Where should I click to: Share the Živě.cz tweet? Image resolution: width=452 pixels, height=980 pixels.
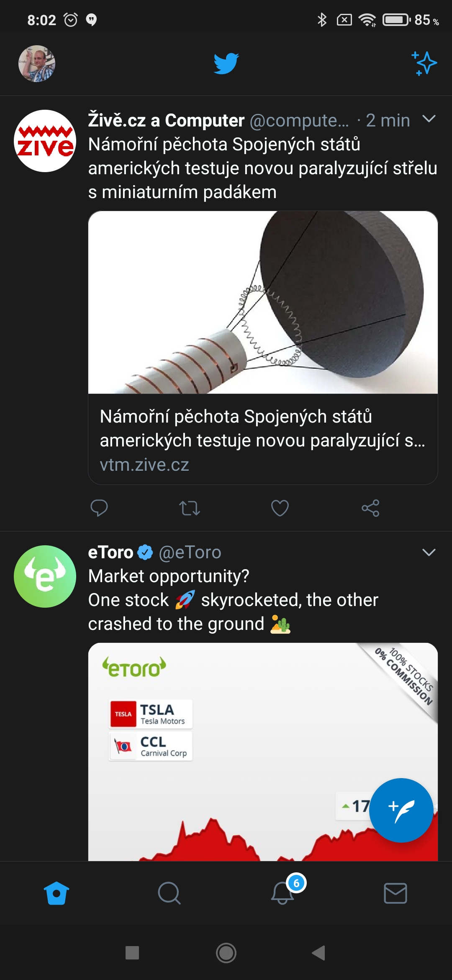[x=370, y=508]
